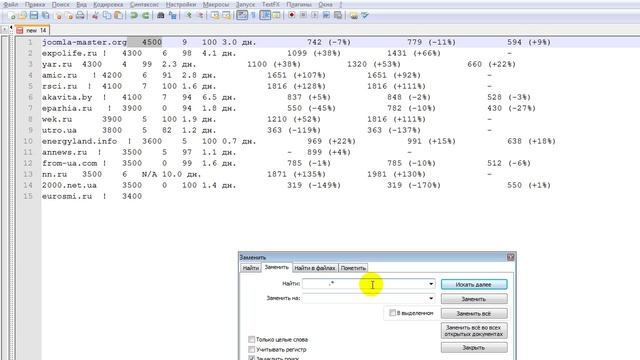Switch to 'Найти в файлах' tab
Image resolution: width=640 pixels, height=360 pixels.
tap(315, 268)
